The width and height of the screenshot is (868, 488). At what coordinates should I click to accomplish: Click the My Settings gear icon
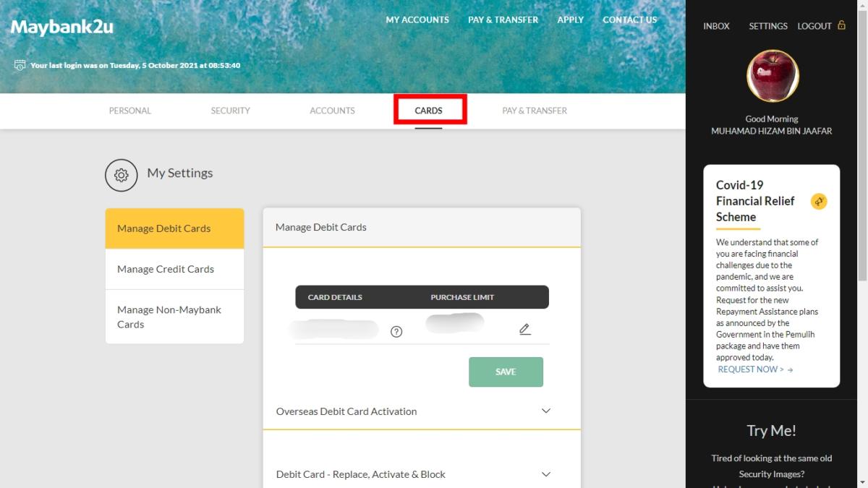pos(121,175)
